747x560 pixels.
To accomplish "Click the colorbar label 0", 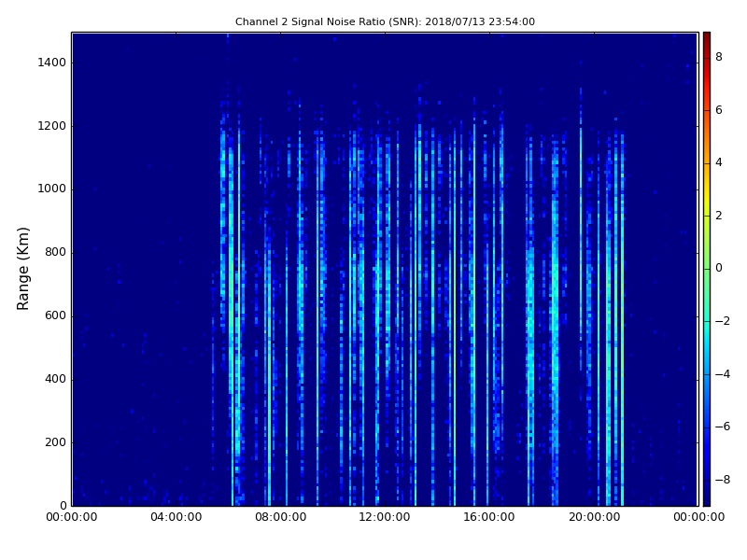I will pyautogui.click(x=719, y=268).
